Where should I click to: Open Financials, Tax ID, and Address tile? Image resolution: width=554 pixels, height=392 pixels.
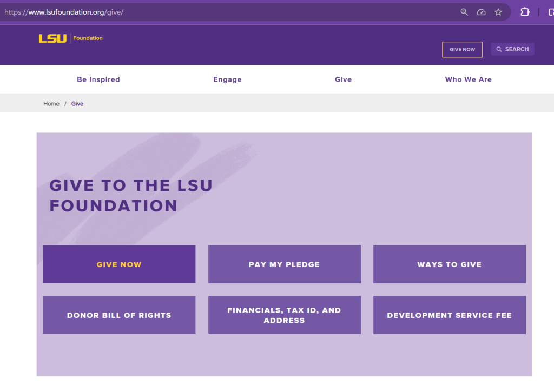pos(284,315)
